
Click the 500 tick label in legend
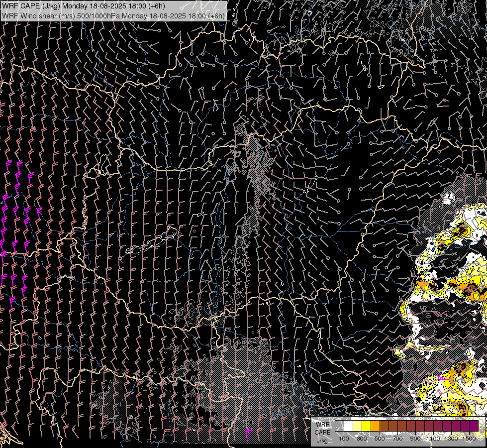(380, 439)
